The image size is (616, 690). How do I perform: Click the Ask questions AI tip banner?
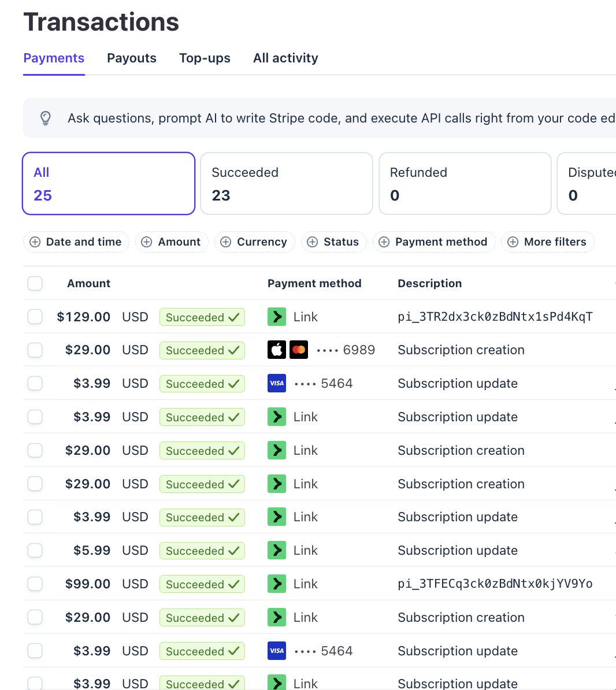[320, 118]
